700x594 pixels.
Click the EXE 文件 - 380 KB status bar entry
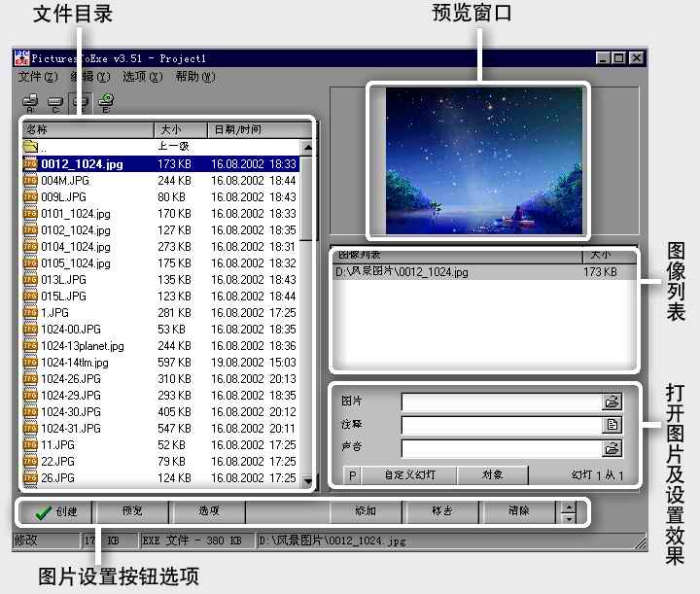pos(196,541)
